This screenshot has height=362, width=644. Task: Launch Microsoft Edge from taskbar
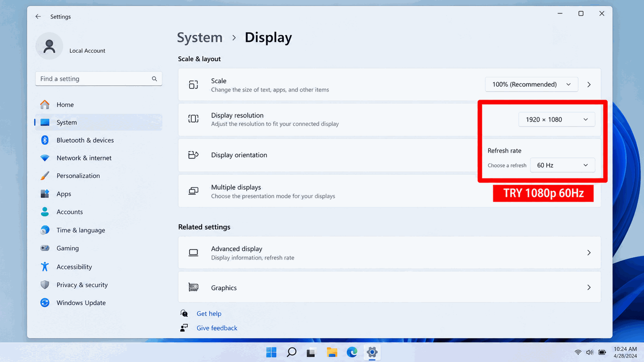coord(352,352)
